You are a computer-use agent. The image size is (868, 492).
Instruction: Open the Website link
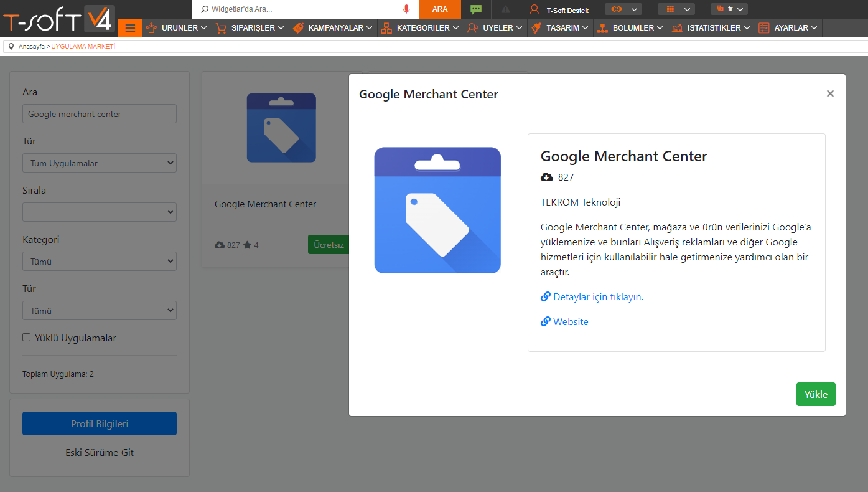coord(571,321)
